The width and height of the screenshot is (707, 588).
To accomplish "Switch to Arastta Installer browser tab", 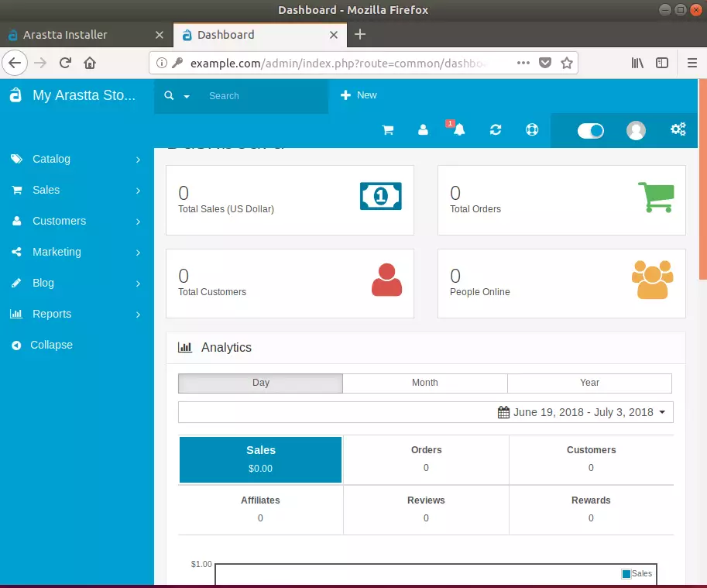I will 87,35.
